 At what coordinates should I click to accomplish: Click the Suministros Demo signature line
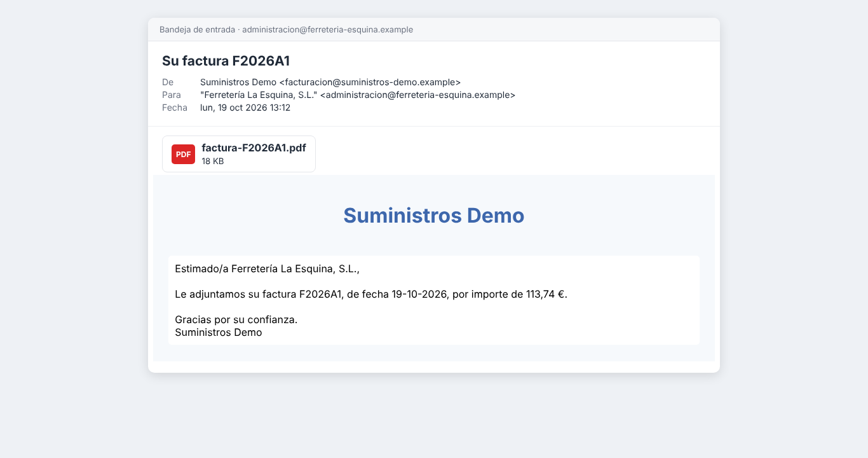point(219,332)
